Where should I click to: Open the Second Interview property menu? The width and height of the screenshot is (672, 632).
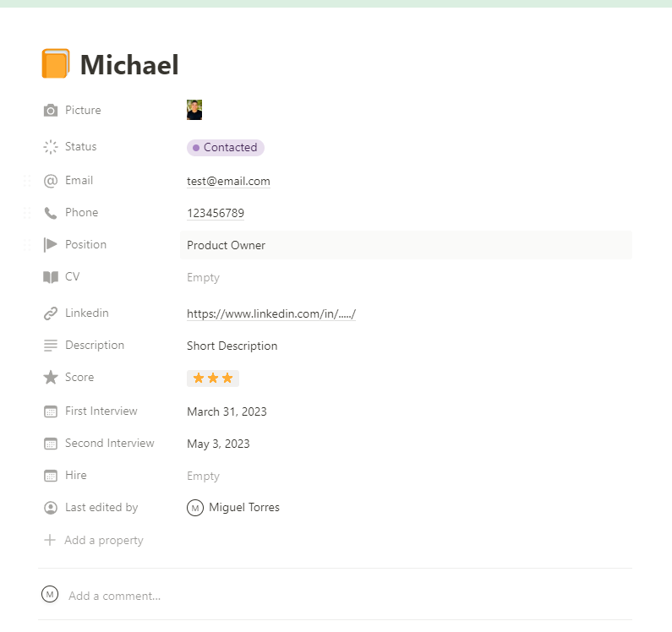[x=109, y=444]
